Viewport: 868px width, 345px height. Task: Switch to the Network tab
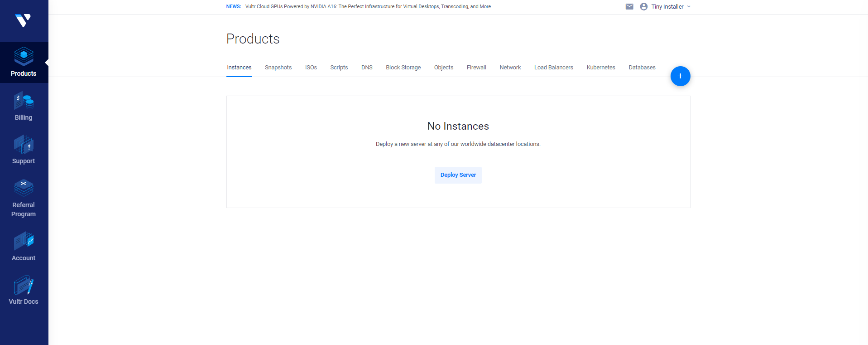pyautogui.click(x=510, y=68)
